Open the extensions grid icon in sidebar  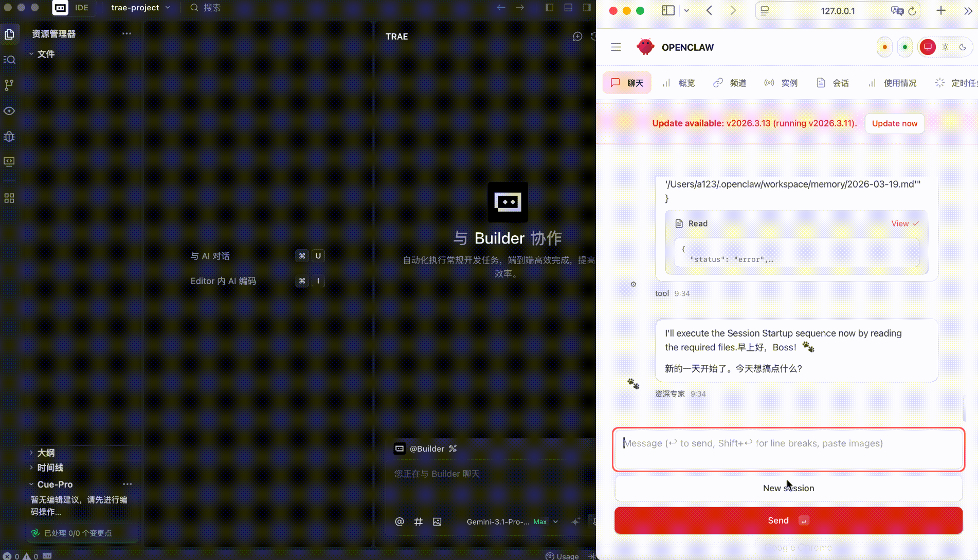coord(9,198)
